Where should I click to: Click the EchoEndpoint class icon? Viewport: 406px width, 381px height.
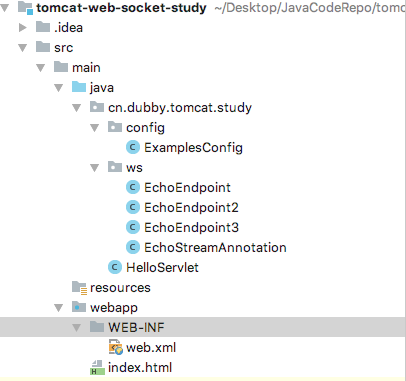[x=133, y=187]
